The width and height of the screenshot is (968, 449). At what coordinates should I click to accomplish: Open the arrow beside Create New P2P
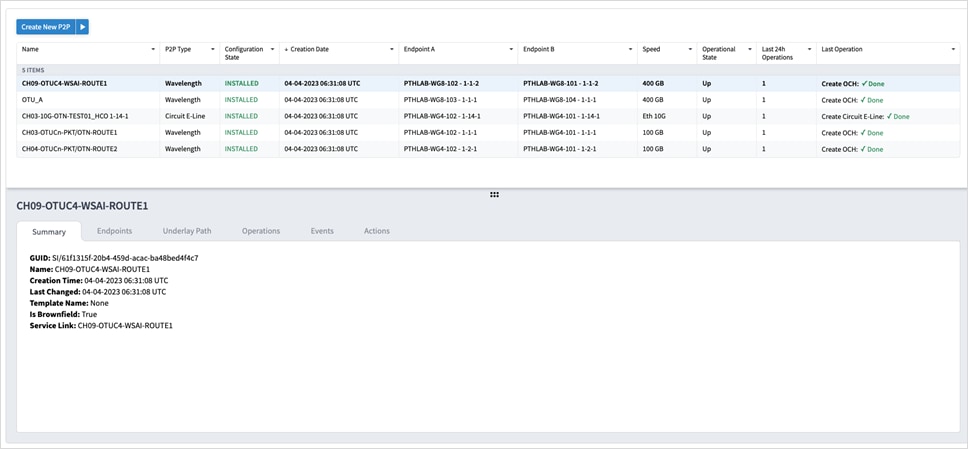click(82, 27)
